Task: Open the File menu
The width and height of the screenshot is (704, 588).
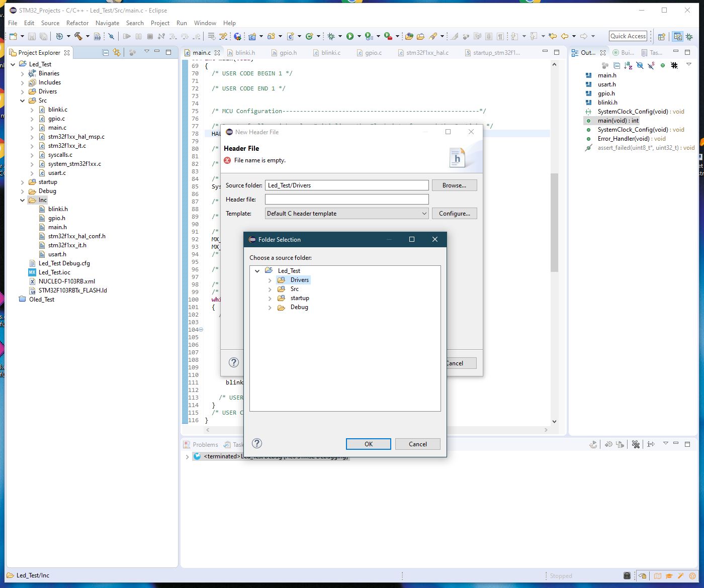Action: 13,23
